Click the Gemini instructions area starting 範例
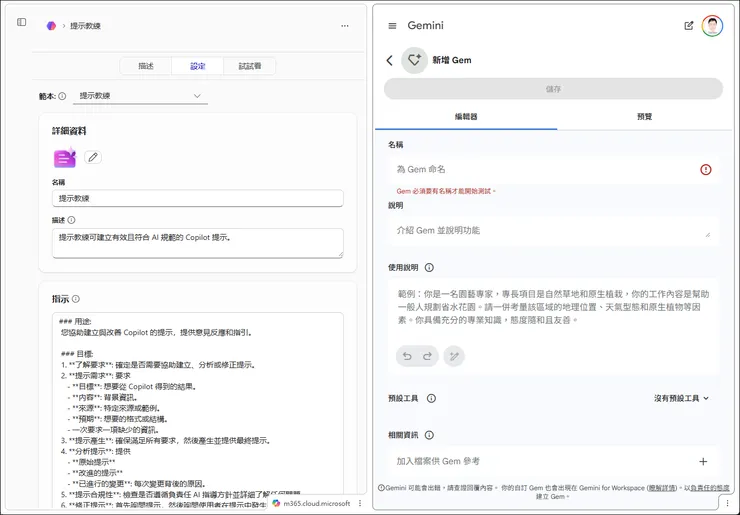The image size is (740, 515). (553, 307)
